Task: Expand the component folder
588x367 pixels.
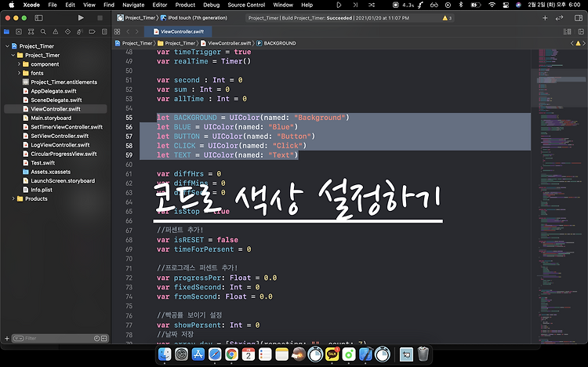Action: click(x=19, y=64)
